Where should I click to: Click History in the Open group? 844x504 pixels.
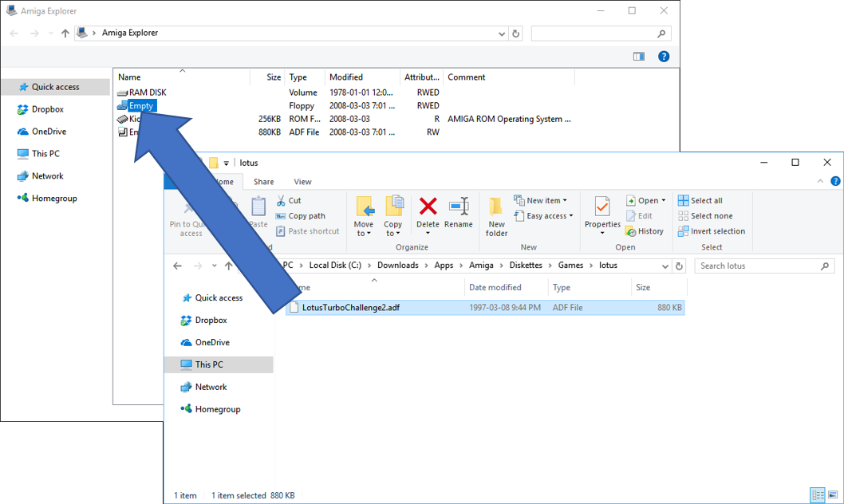point(645,231)
